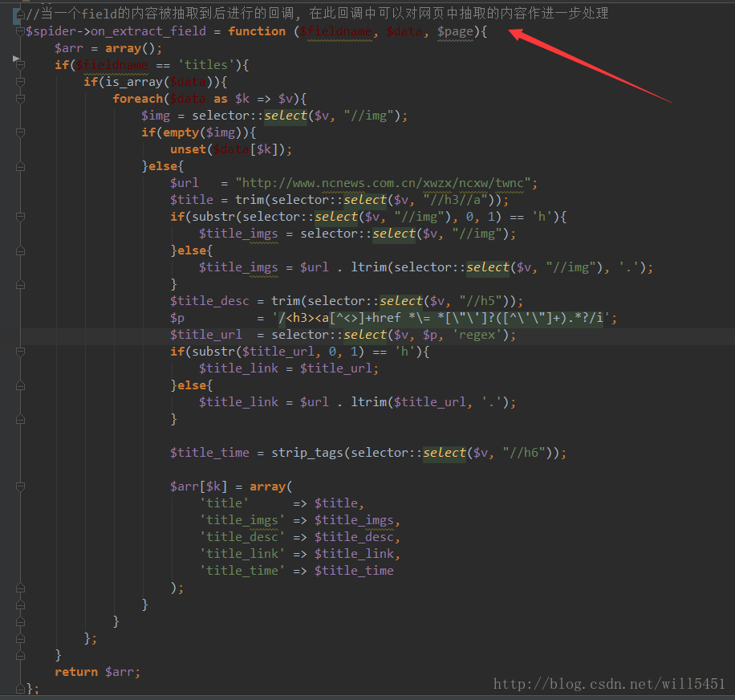The image size is (735, 700).
Task: Click the $img variable in $img = selector::select
Action: [x=156, y=116]
